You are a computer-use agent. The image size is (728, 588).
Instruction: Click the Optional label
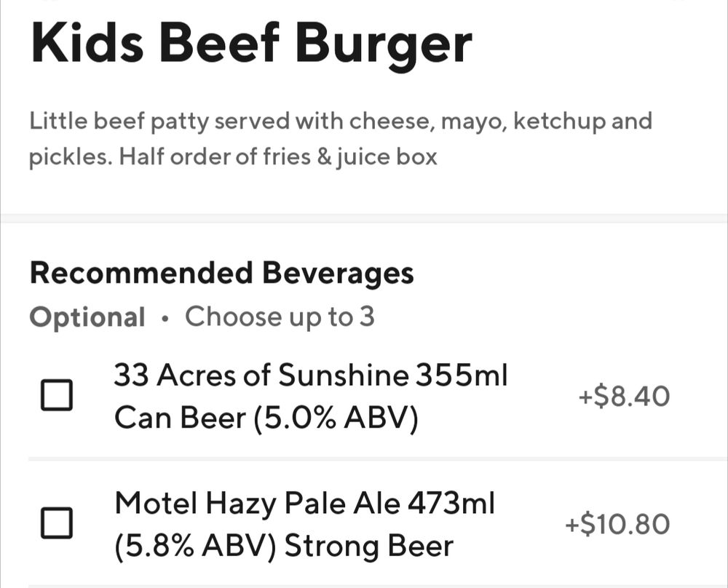tap(86, 317)
